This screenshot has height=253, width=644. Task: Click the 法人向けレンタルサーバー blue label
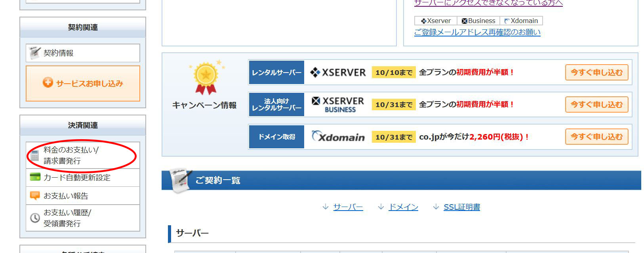pyautogui.click(x=276, y=105)
